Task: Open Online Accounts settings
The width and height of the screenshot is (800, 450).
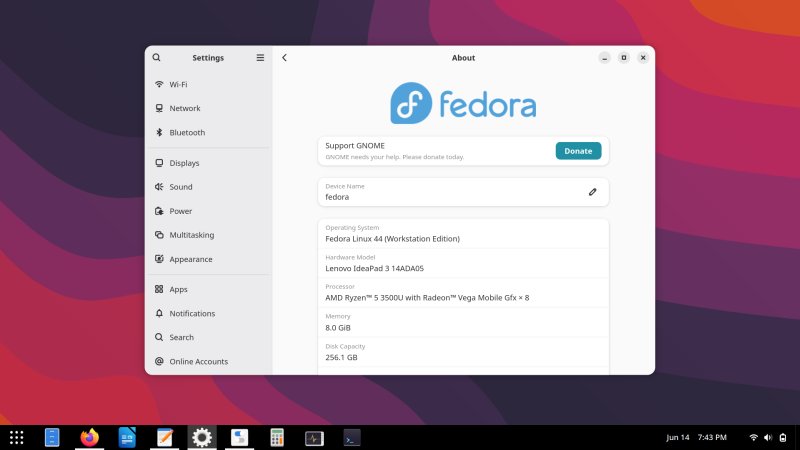Action: (208, 361)
